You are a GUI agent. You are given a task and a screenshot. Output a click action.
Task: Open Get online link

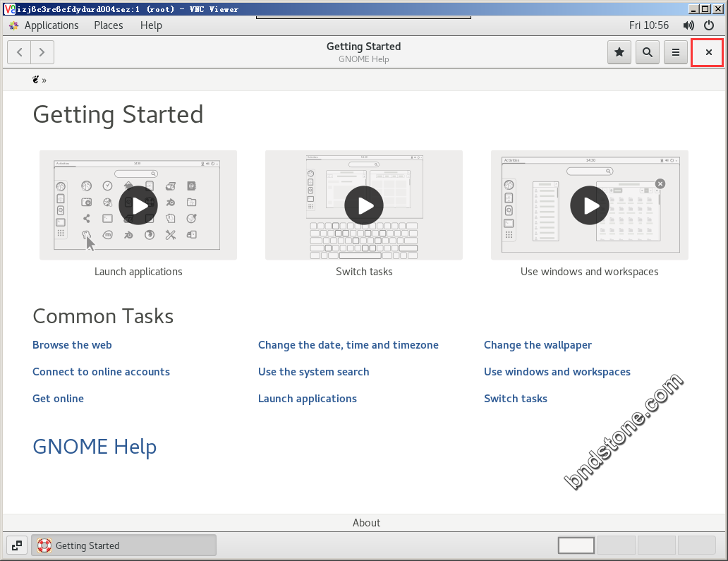pyautogui.click(x=58, y=399)
